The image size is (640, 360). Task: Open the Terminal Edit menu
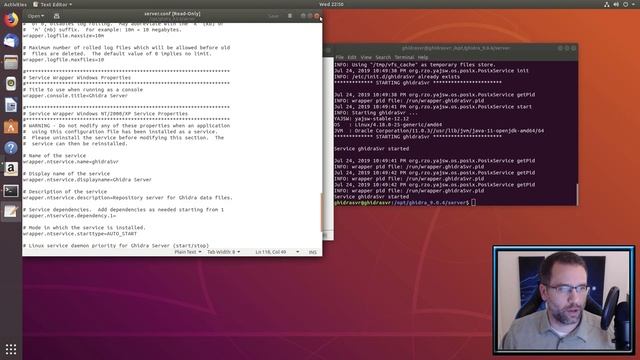pos(352,58)
